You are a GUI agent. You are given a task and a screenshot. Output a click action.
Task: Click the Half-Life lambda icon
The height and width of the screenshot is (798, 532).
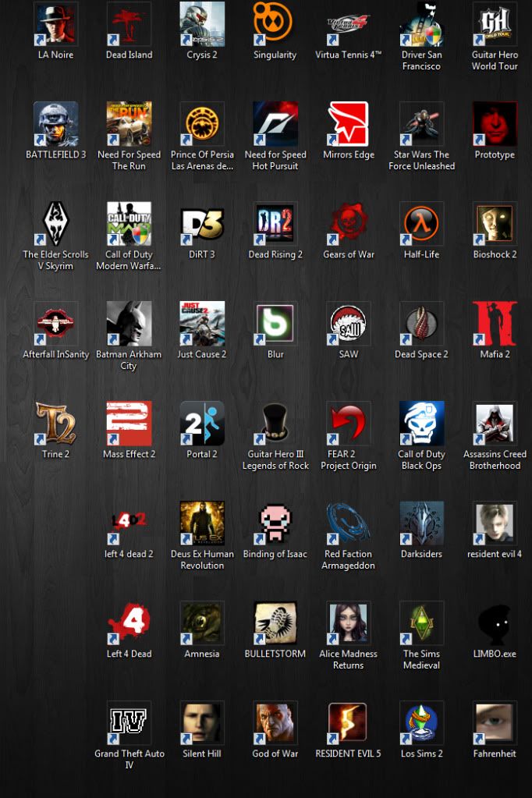click(421, 223)
